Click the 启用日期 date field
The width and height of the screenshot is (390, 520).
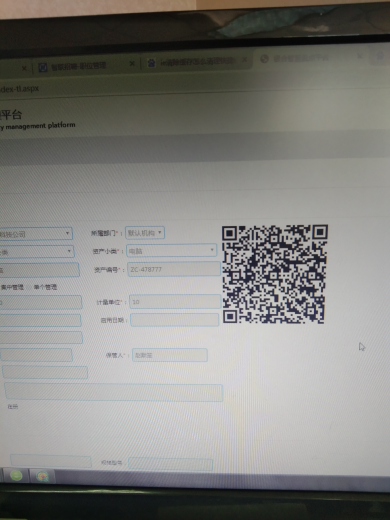click(175, 320)
